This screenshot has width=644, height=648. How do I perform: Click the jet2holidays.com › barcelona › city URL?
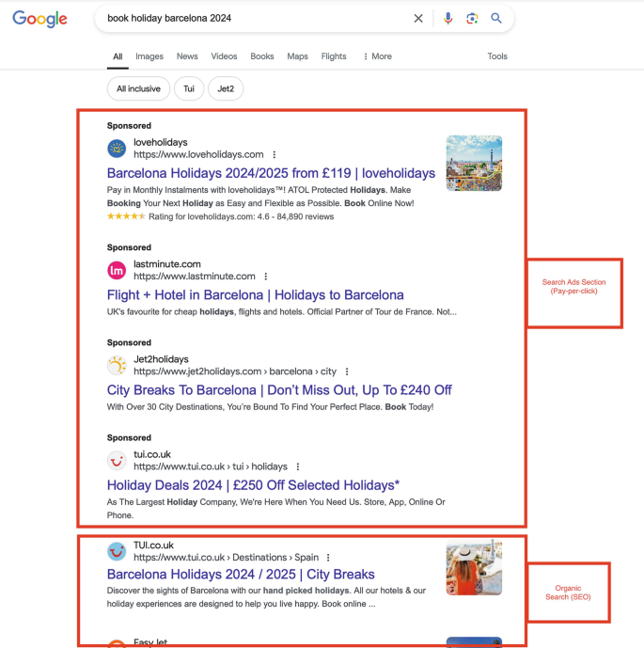[235, 371]
